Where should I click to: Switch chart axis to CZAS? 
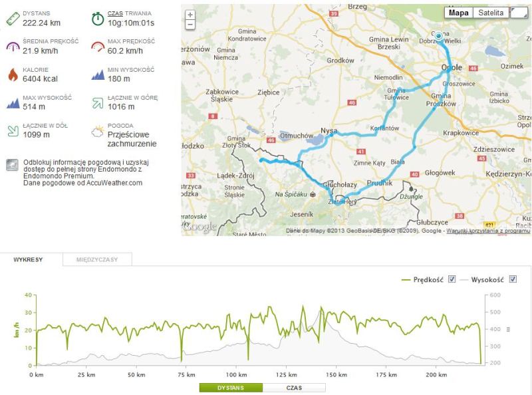click(x=294, y=388)
